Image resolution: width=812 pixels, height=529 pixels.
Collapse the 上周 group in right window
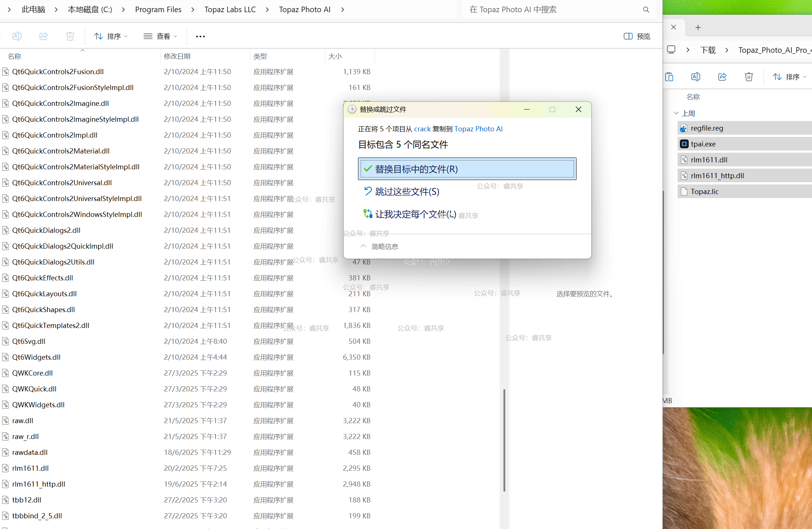coord(676,113)
